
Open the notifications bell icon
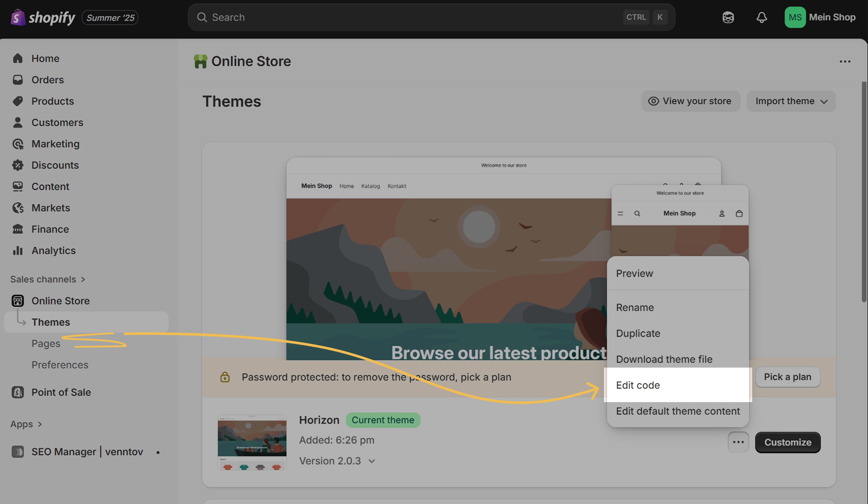tap(761, 17)
